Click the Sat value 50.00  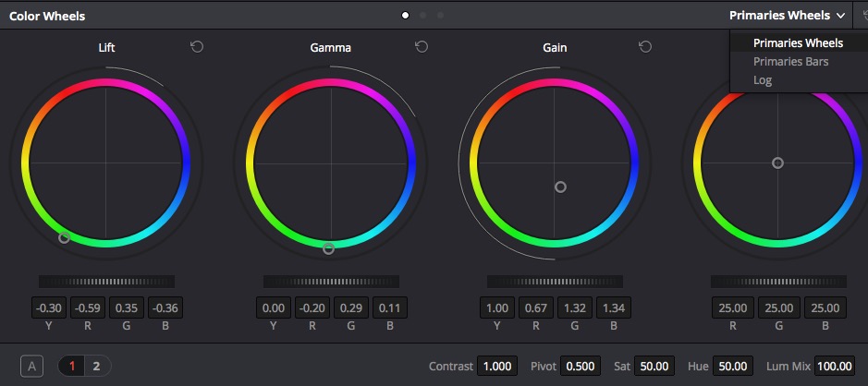(x=654, y=366)
